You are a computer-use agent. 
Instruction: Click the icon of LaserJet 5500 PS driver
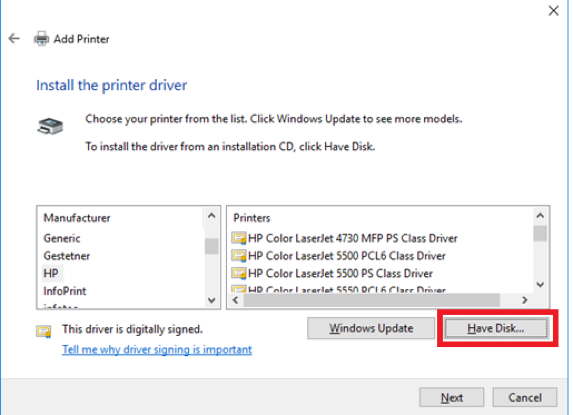[239, 273]
